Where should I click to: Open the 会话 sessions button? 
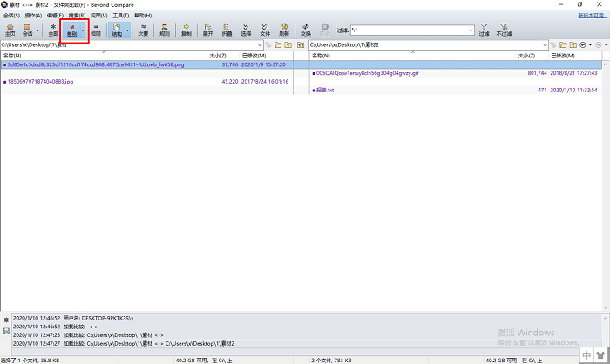coord(27,30)
